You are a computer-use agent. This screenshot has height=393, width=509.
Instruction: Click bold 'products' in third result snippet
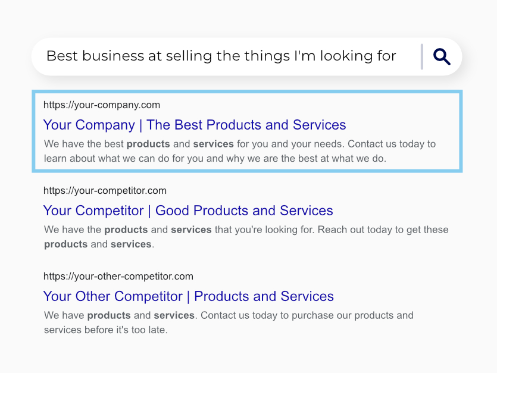(x=109, y=315)
